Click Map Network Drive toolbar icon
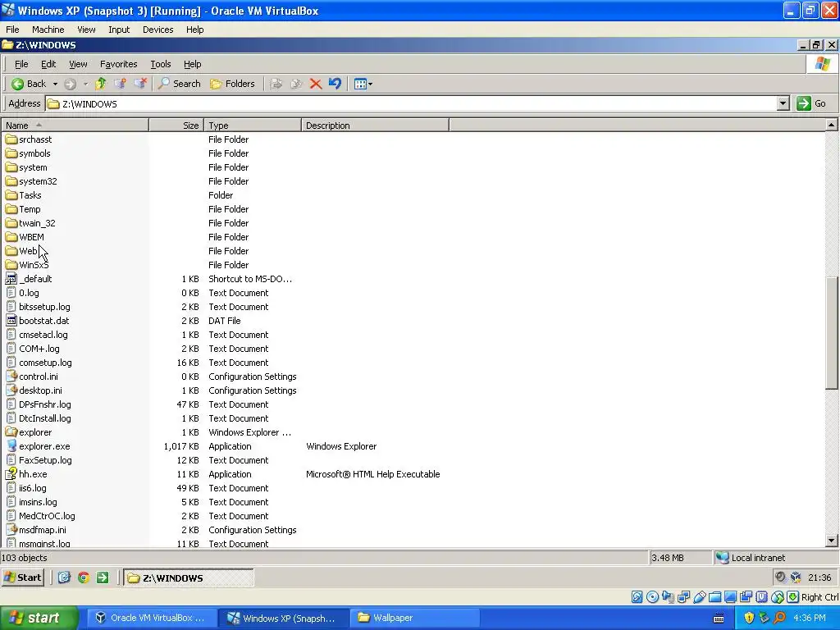Image resolution: width=840 pixels, height=630 pixels. pos(120,84)
